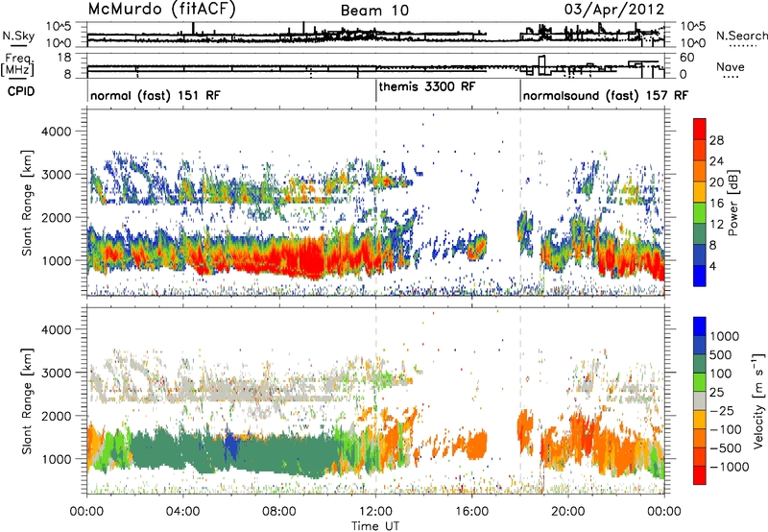Click the '3000' tick on velocity panel axis
The image size is (768, 532).
click(x=56, y=373)
